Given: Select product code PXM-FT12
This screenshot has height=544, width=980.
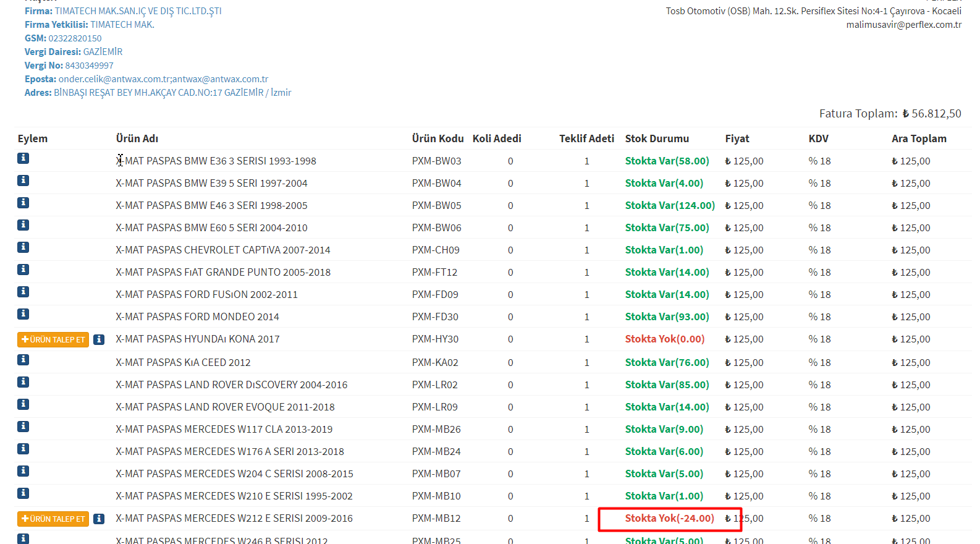Looking at the screenshot, I should 434,272.
